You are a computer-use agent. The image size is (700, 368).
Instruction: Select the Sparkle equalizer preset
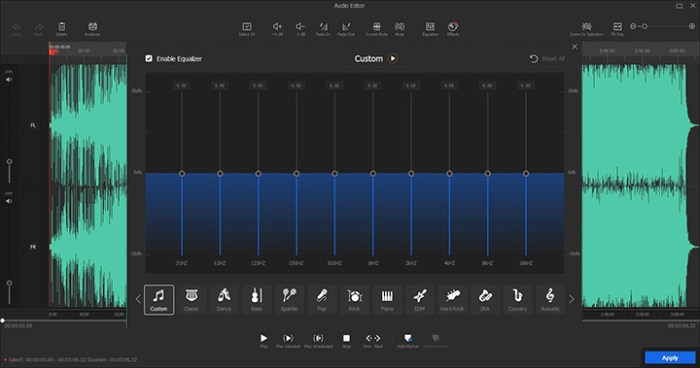[289, 300]
